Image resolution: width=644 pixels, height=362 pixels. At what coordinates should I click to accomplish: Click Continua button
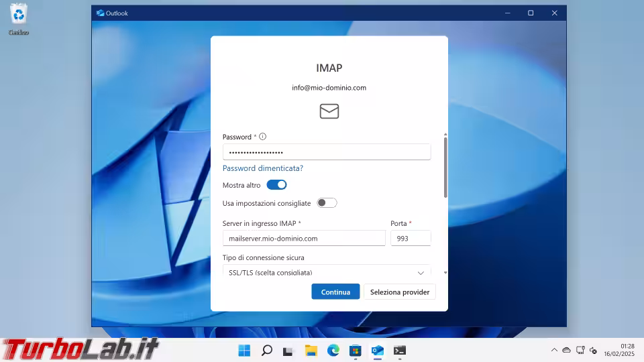[x=335, y=292]
